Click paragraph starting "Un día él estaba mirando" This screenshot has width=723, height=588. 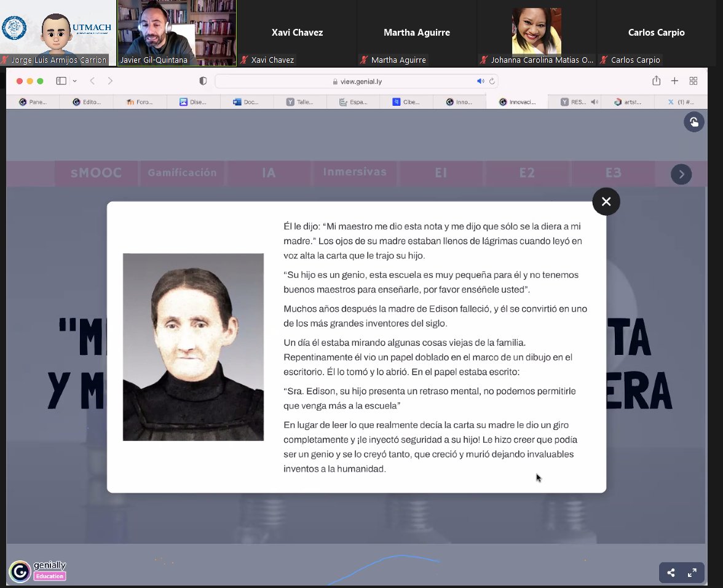pos(428,357)
